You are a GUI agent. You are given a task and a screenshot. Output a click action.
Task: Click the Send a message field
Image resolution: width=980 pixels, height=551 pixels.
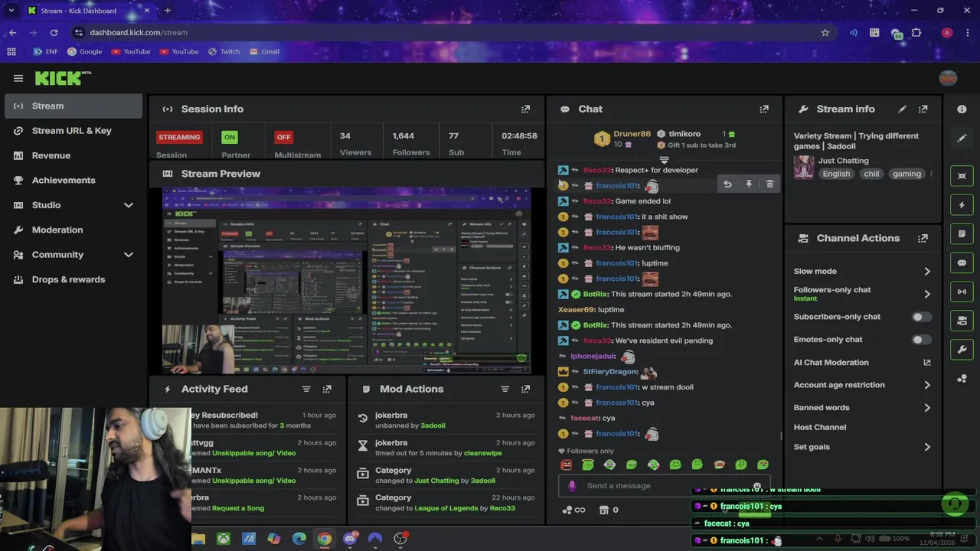[x=665, y=486]
